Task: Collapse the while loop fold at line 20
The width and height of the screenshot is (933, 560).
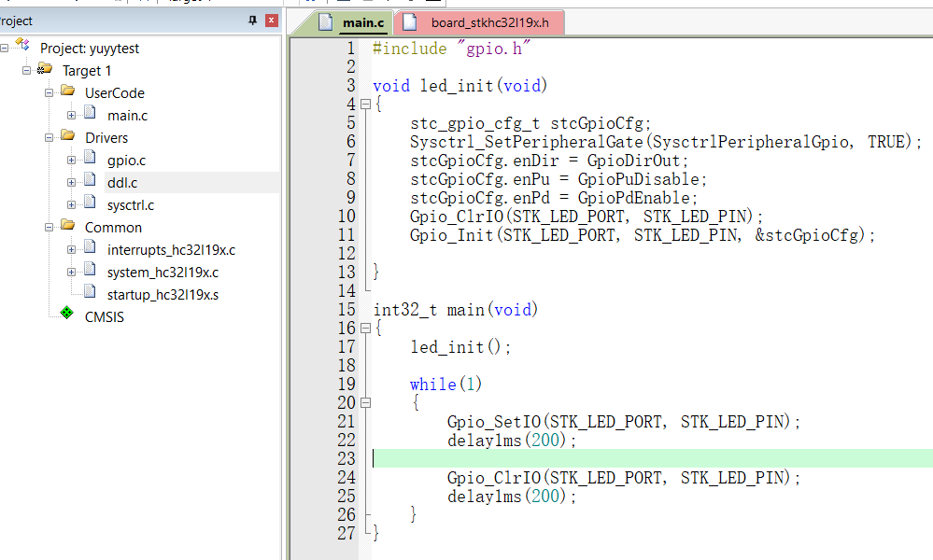Action: [x=366, y=403]
